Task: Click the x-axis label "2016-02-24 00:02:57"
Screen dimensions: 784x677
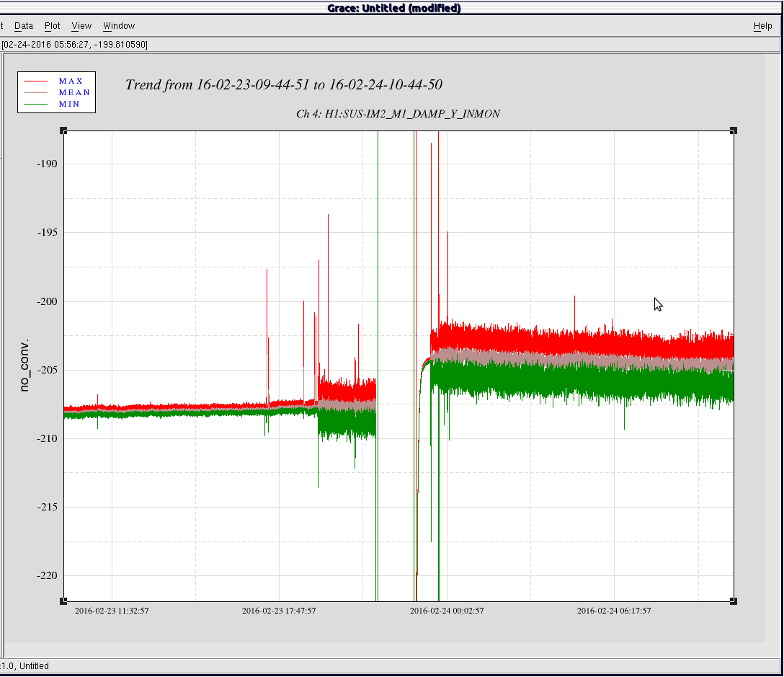Action: coord(447,611)
